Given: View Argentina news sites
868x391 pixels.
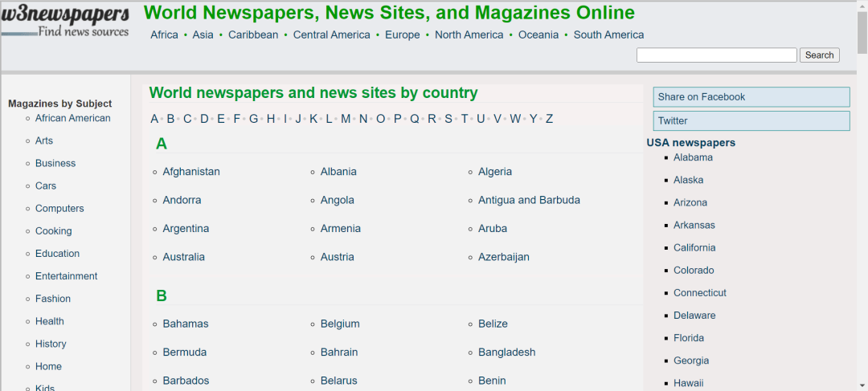Looking at the screenshot, I should click(x=186, y=228).
